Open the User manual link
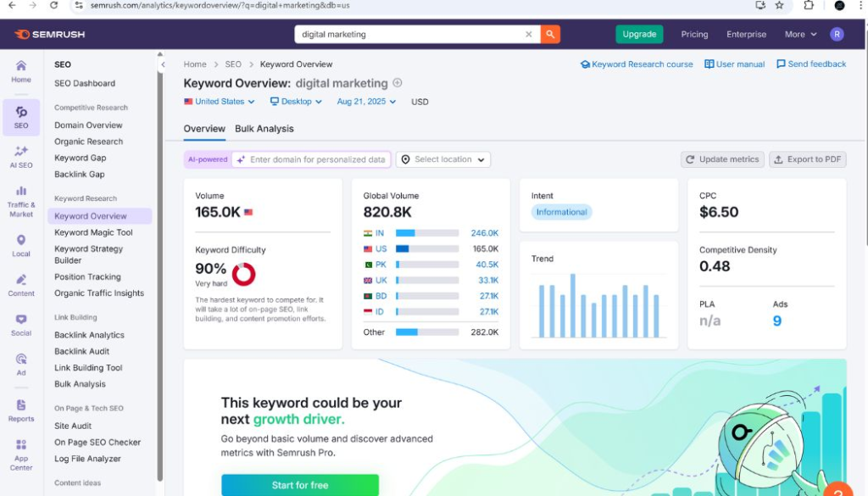The width and height of the screenshot is (868, 496). coord(735,64)
